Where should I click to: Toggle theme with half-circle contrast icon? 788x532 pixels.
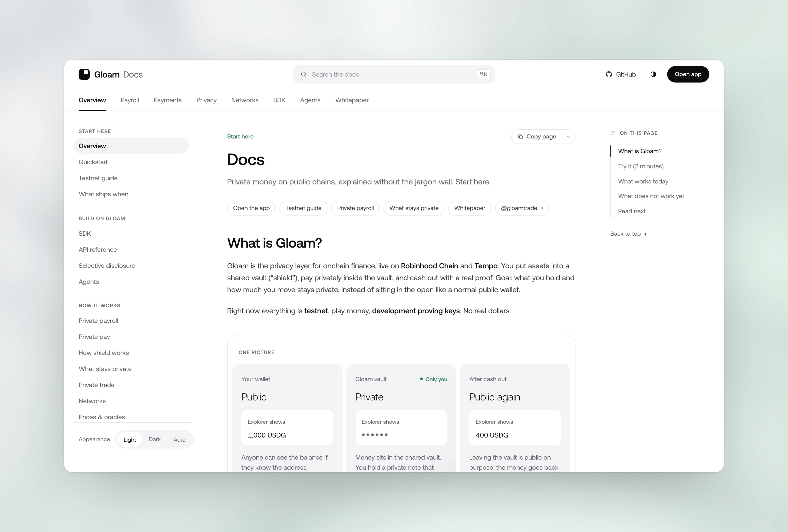(653, 74)
